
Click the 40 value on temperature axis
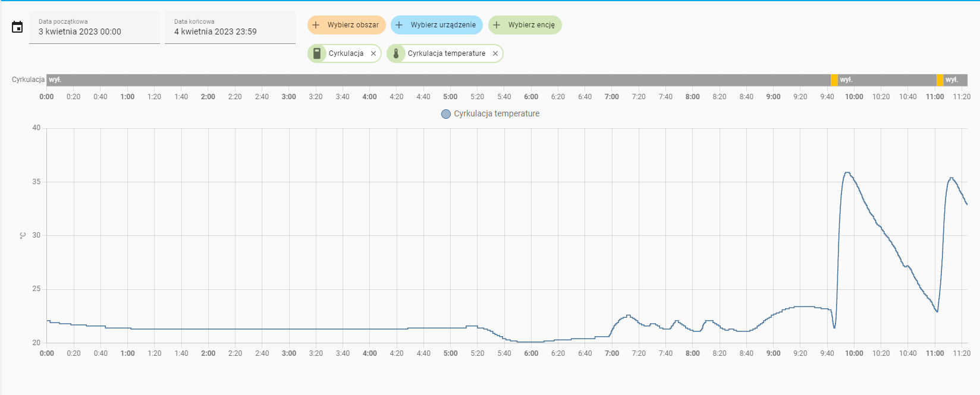[36, 128]
